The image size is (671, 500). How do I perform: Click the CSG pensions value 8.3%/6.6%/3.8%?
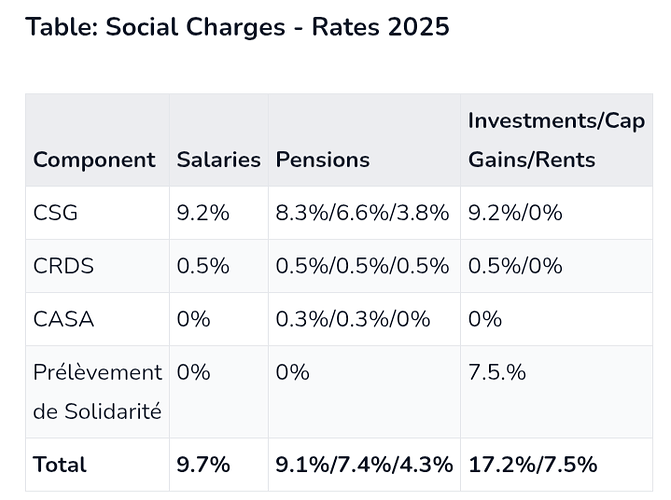coord(362,213)
